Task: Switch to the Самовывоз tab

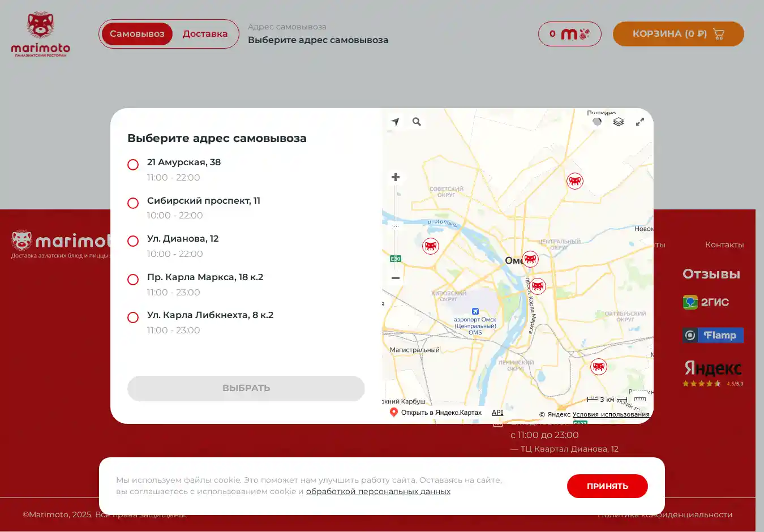Action: [137, 34]
